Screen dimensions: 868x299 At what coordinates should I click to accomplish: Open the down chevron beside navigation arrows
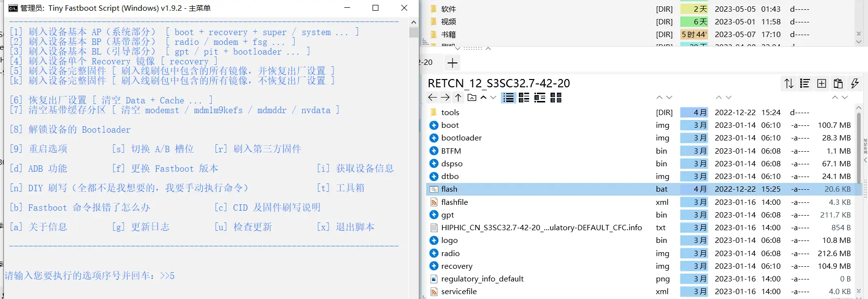[493, 98]
